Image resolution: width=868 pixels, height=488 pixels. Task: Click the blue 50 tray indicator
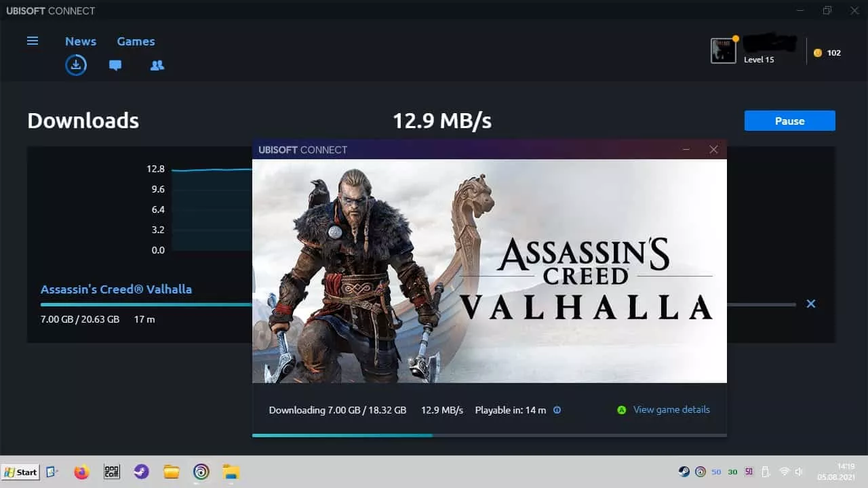pos(717,472)
